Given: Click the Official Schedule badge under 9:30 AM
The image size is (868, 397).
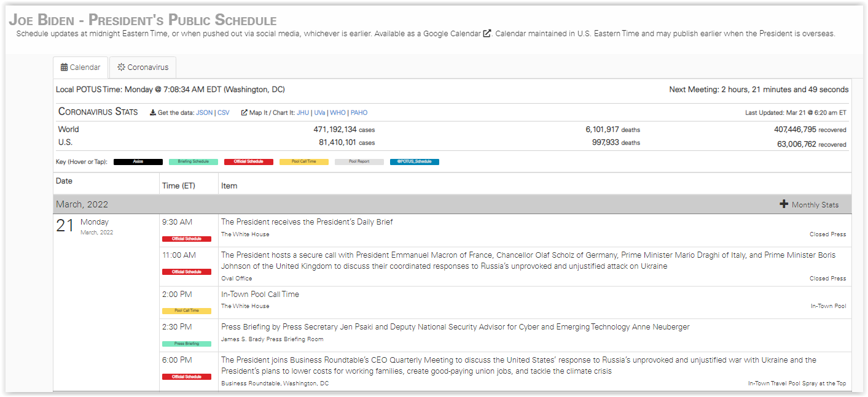Looking at the screenshot, I should (x=187, y=239).
